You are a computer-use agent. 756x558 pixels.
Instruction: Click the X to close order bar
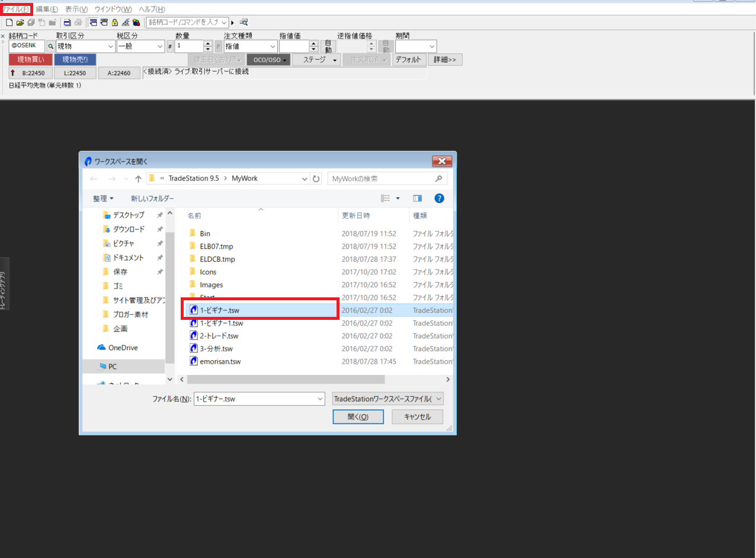click(3, 37)
